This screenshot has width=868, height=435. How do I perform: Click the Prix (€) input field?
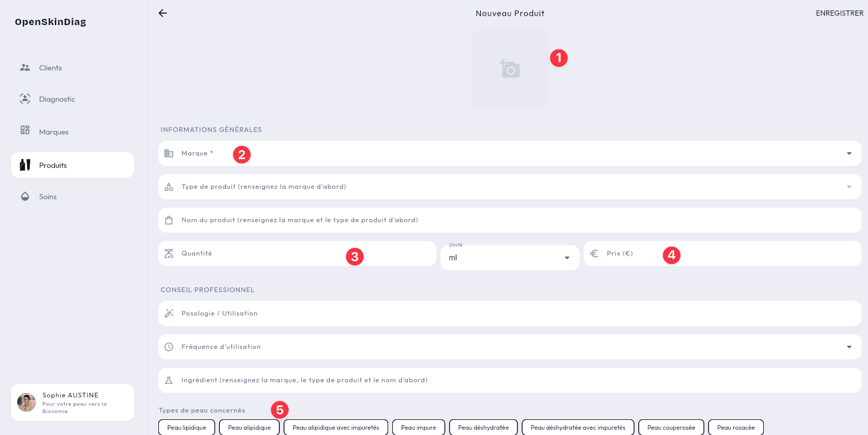(723, 253)
